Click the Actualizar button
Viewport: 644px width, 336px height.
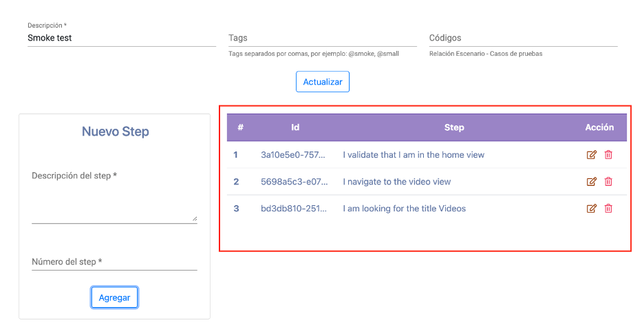point(323,82)
